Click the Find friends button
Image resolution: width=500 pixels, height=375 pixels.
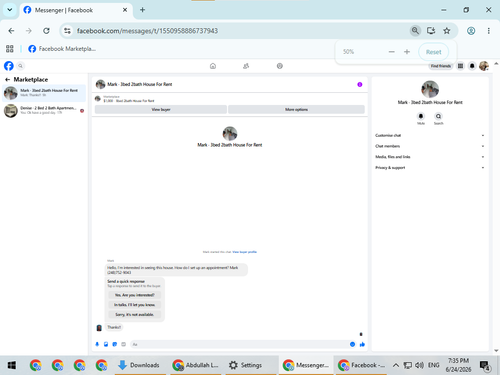pyautogui.click(x=441, y=66)
